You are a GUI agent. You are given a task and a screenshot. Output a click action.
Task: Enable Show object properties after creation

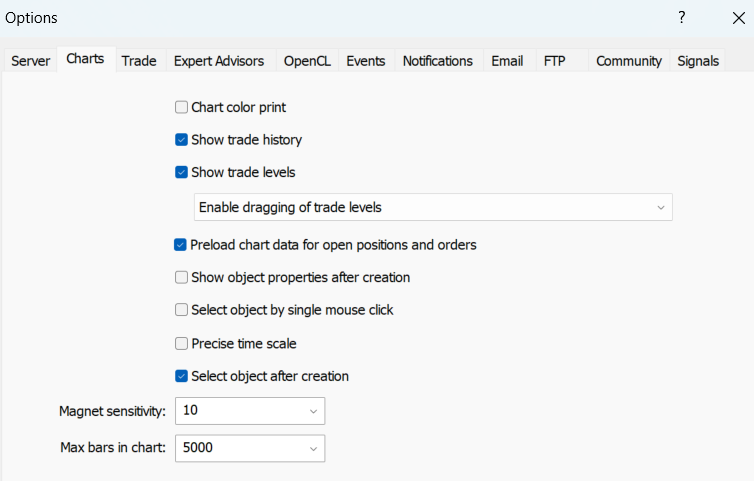coord(181,277)
